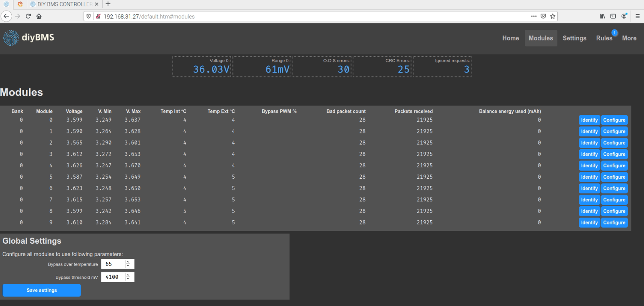
Task: Show the insecure connection padlock info
Action: click(x=98, y=16)
